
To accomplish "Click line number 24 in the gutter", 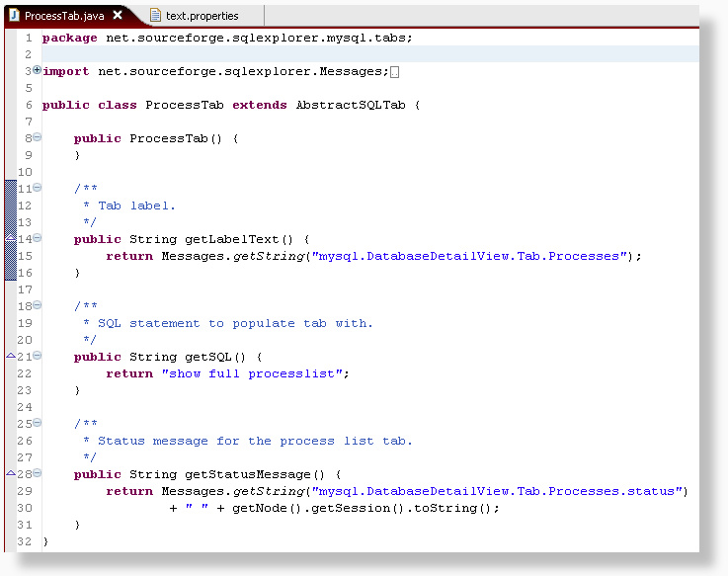I will coord(25,407).
